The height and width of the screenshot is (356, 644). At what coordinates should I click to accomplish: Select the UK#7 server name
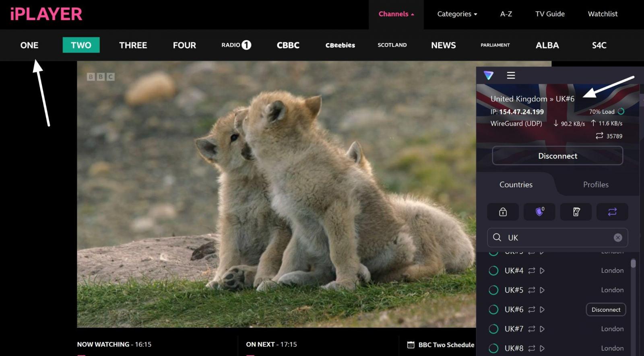click(x=514, y=329)
